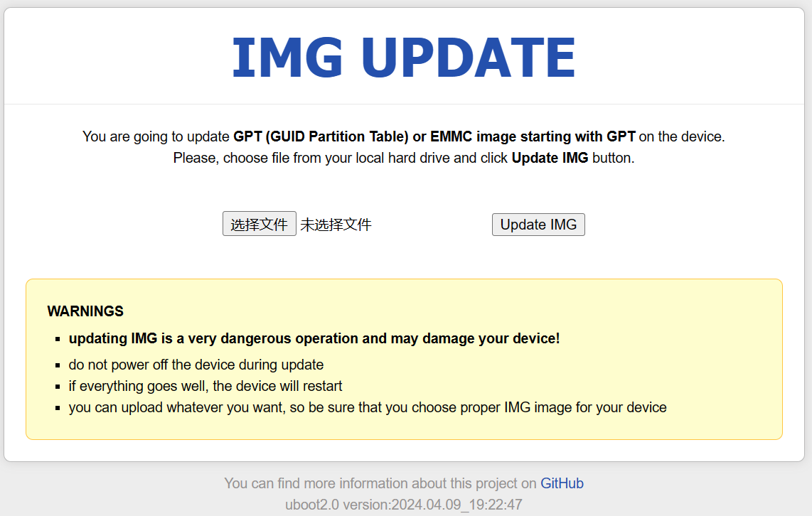This screenshot has width=812, height=516.
Task: Click 'on the device.' at sentence end
Action: click(681, 136)
